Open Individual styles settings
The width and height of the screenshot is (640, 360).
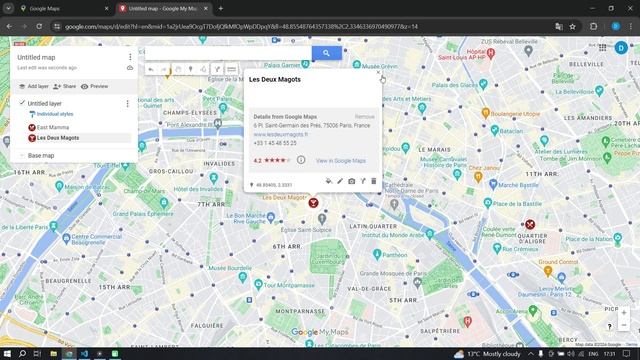(x=51, y=114)
